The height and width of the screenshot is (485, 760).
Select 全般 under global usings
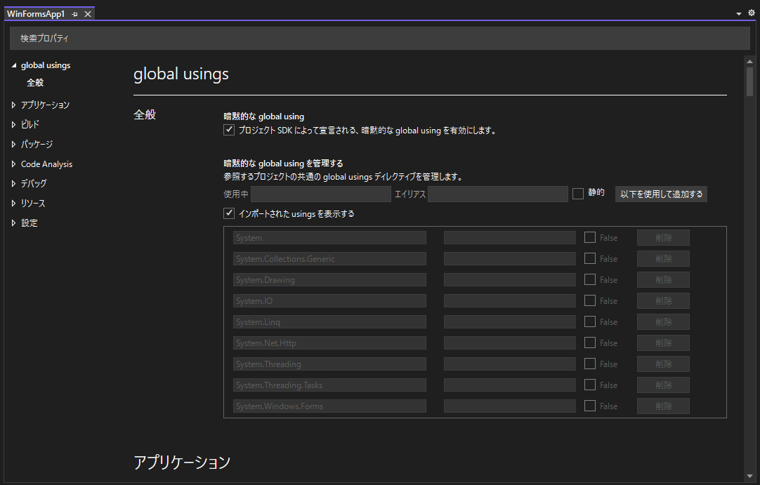35,83
